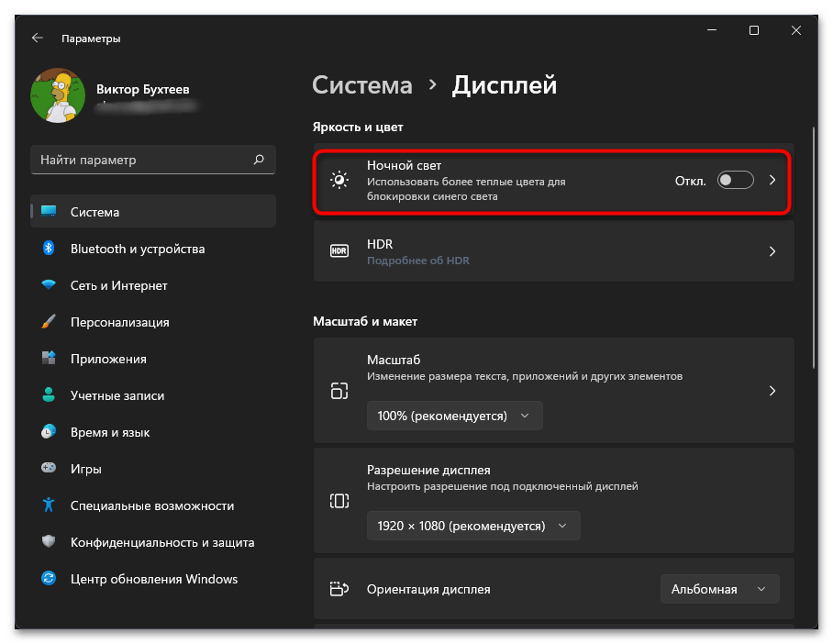Screen dimensions: 833x644
Task: Toggle the Ночной свет switch
Action: (x=735, y=181)
